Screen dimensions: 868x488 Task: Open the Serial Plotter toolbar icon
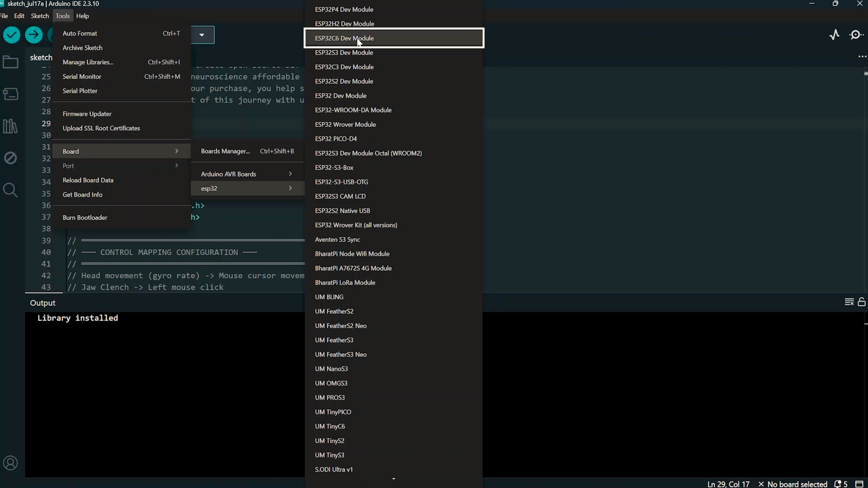tap(834, 35)
